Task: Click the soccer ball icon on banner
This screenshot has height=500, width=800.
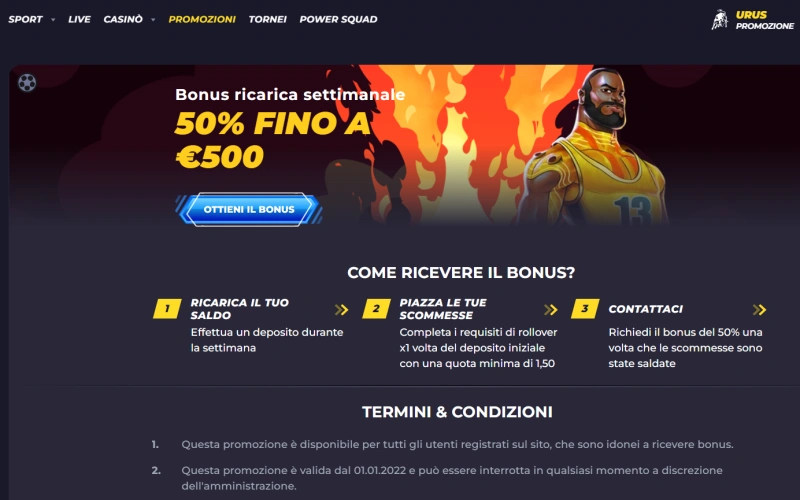Action: point(27,82)
